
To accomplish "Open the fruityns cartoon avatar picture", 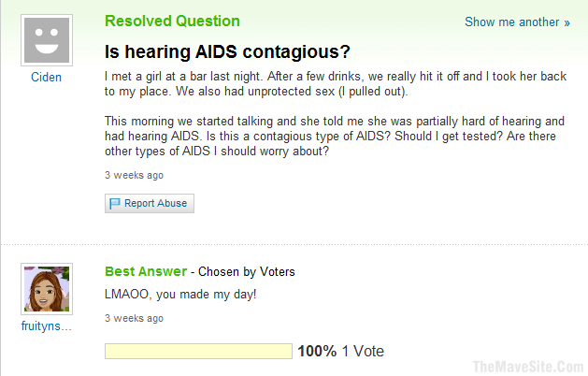I will [46, 288].
